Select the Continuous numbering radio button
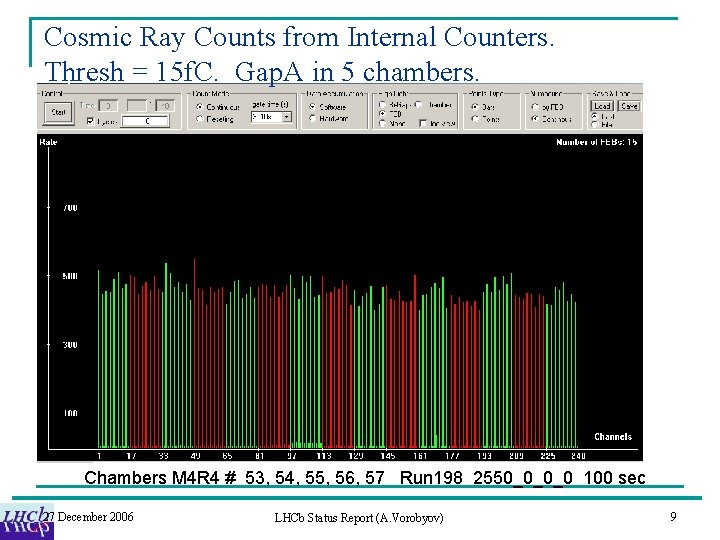Viewport: 720px width, 540px height. tap(535, 119)
